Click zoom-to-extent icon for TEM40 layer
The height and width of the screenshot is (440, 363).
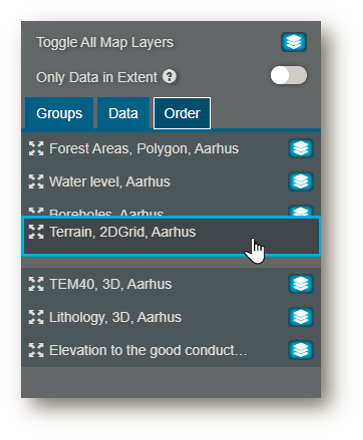click(36, 284)
